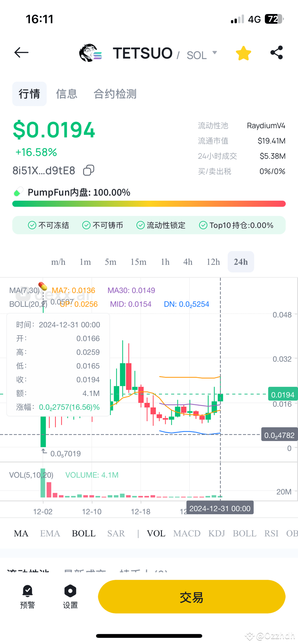This screenshot has width=298, height=644.
Task: Open the 合约检测 tab
Action: (115, 94)
